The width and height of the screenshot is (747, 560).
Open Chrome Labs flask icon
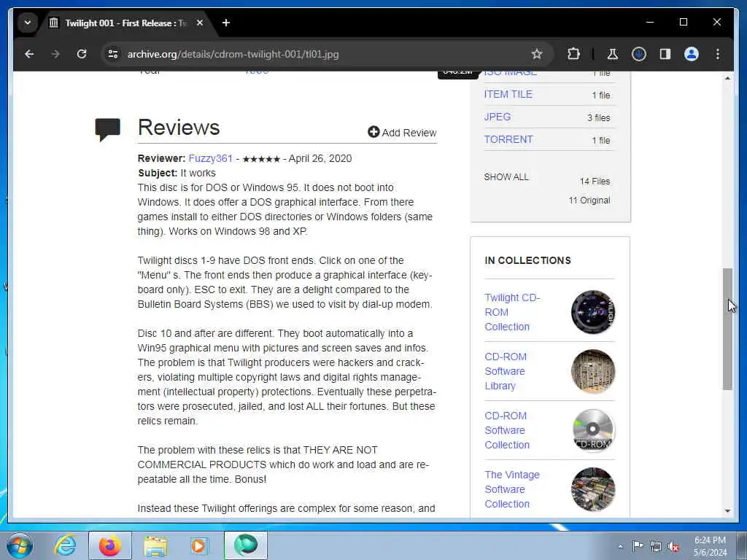613,54
